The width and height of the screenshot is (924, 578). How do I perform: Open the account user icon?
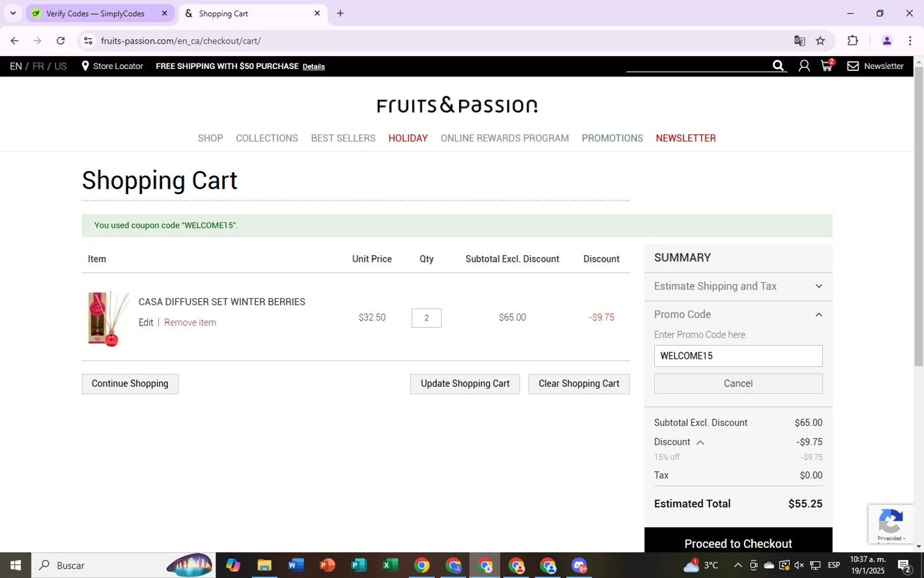[804, 66]
